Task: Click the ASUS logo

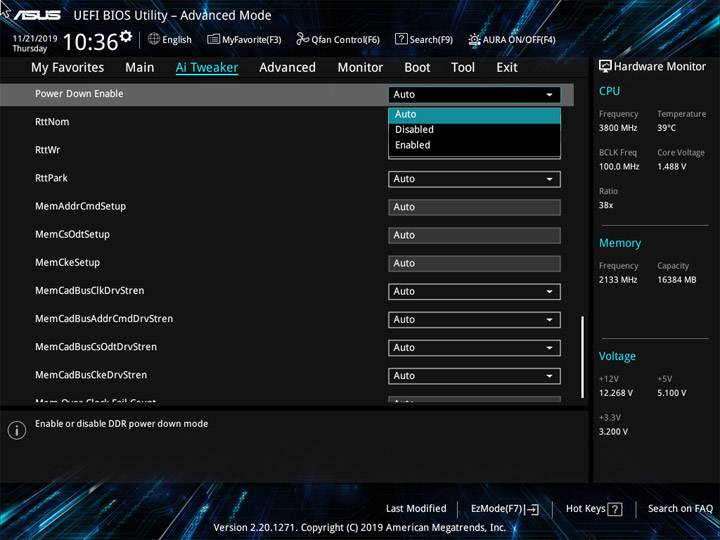Action: [x=37, y=16]
